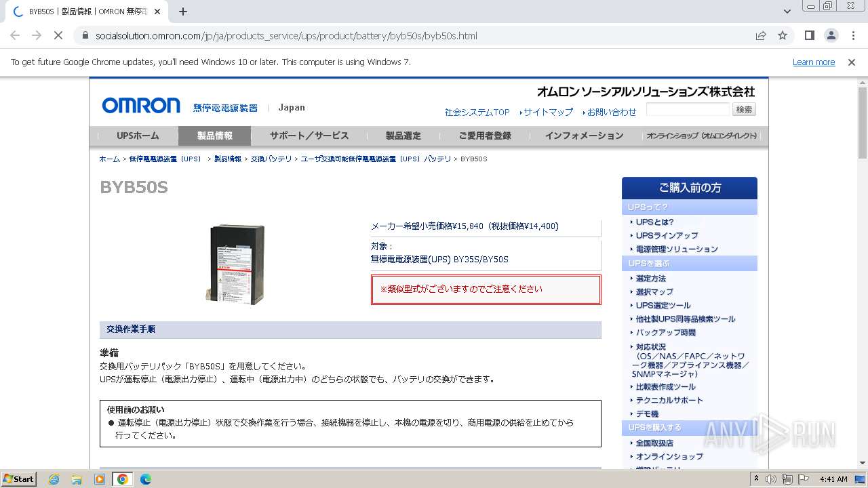This screenshot has width=868, height=488.
Task: Share this page icon
Action: (x=761, y=35)
